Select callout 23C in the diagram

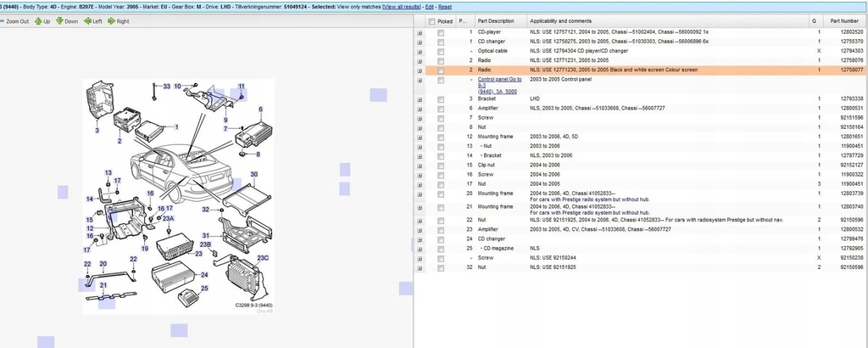click(x=263, y=258)
